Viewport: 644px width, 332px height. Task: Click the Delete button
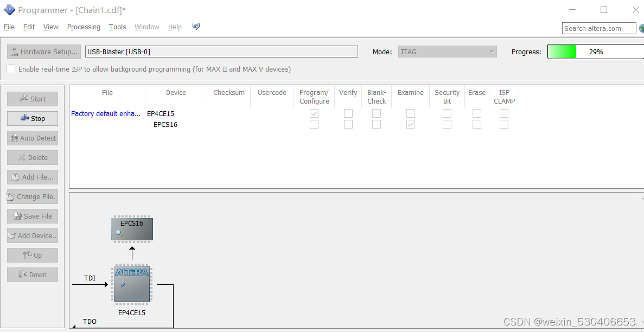click(33, 157)
